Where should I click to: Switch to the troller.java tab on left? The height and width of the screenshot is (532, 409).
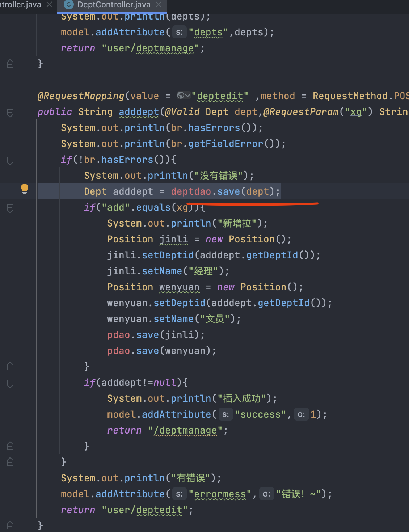pyautogui.click(x=20, y=5)
